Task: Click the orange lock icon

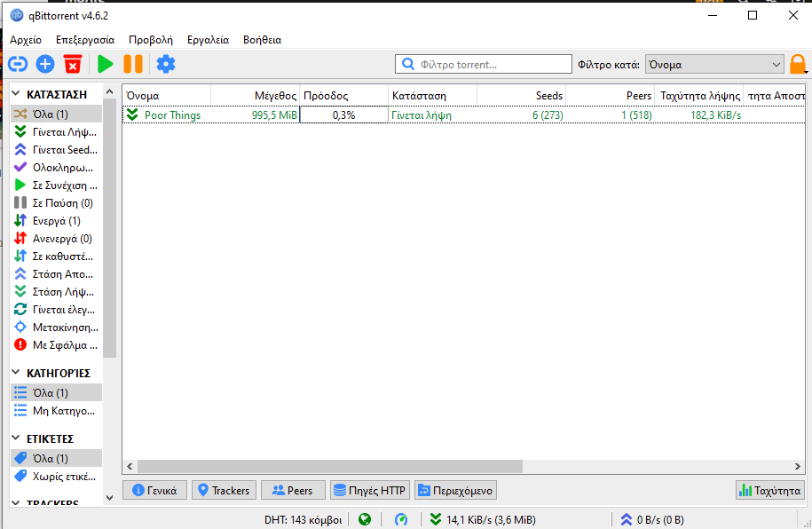Action: click(x=798, y=64)
